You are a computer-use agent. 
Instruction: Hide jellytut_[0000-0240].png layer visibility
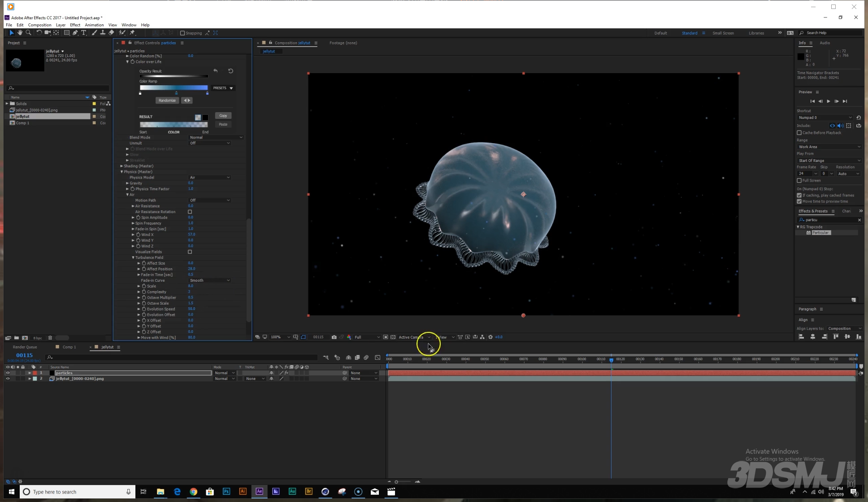click(8, 379)
